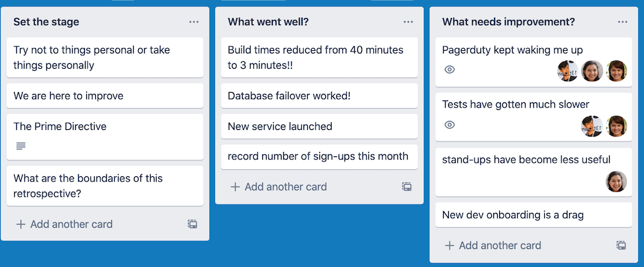The height and width of the screenshot is (267, 644).
Task: Open the New dev onboarding is a drag card
Action: tap(533, 214)
